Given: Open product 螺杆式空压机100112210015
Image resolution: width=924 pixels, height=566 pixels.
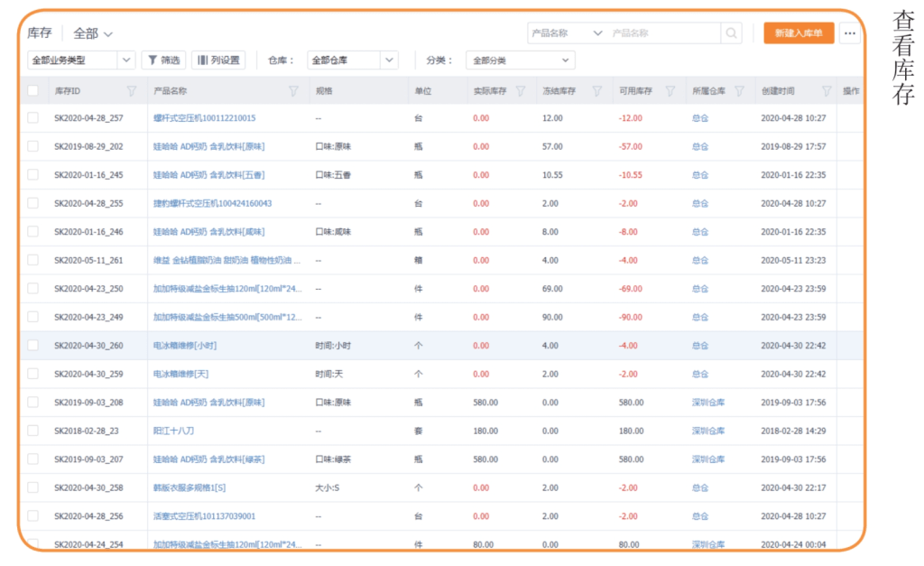Looking at the screenshot, I should pos(205,118).
